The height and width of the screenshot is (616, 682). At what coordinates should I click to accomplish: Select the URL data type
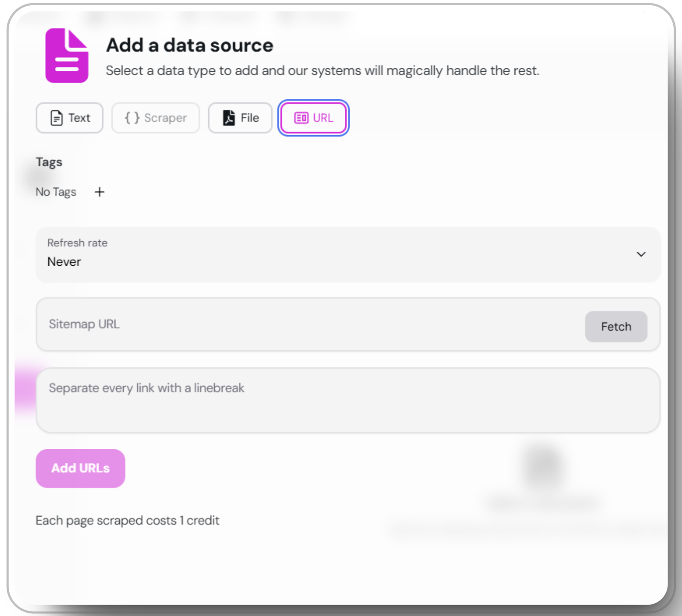click(x=313, y=118)
